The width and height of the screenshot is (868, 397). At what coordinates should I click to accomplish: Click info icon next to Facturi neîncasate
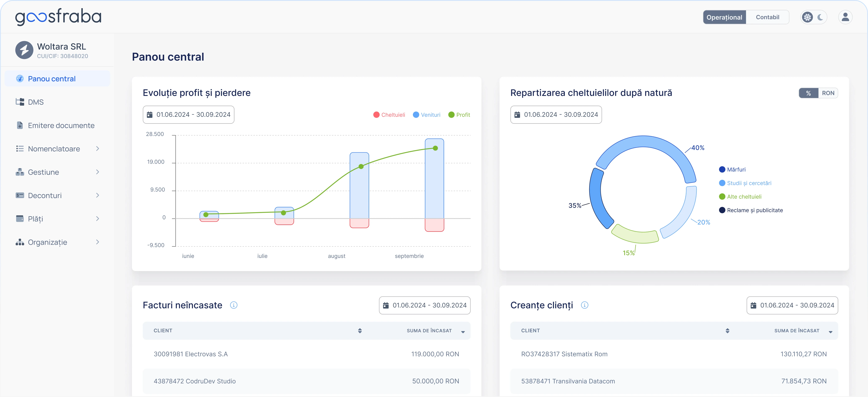click(233, 305)
